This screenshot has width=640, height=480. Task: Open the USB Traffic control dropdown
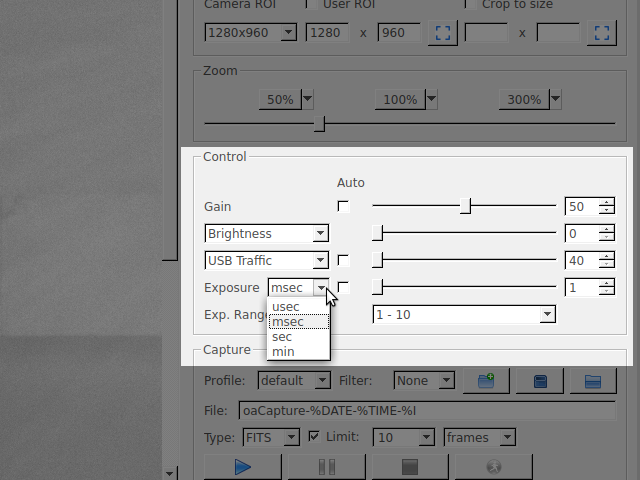(267, 260)
